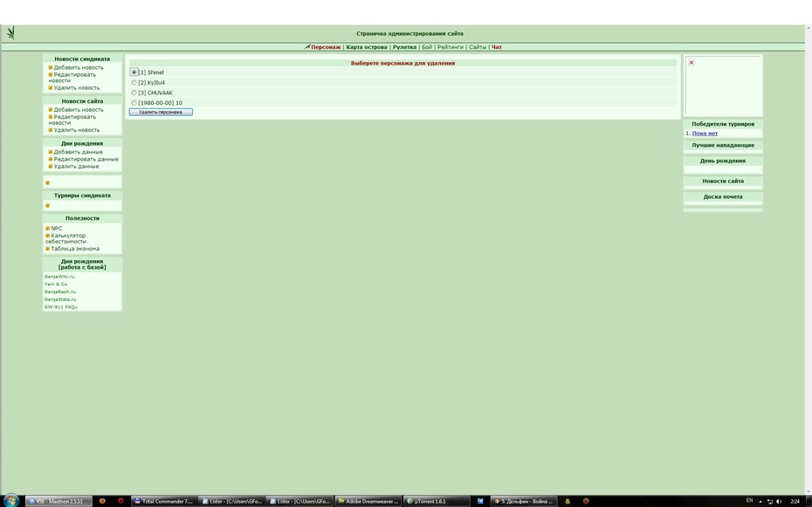Select the [3] CHUVAAK radio button
This screenshot has width=812, height=507.
[x=134, y=92]
